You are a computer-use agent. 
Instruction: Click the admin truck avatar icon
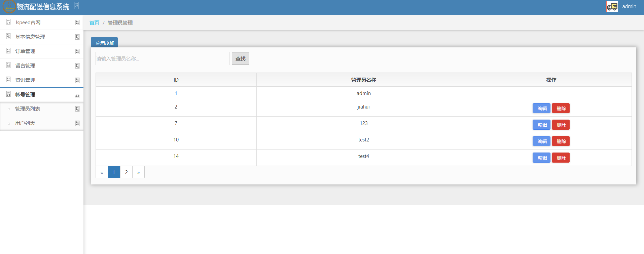coord(612,6)
